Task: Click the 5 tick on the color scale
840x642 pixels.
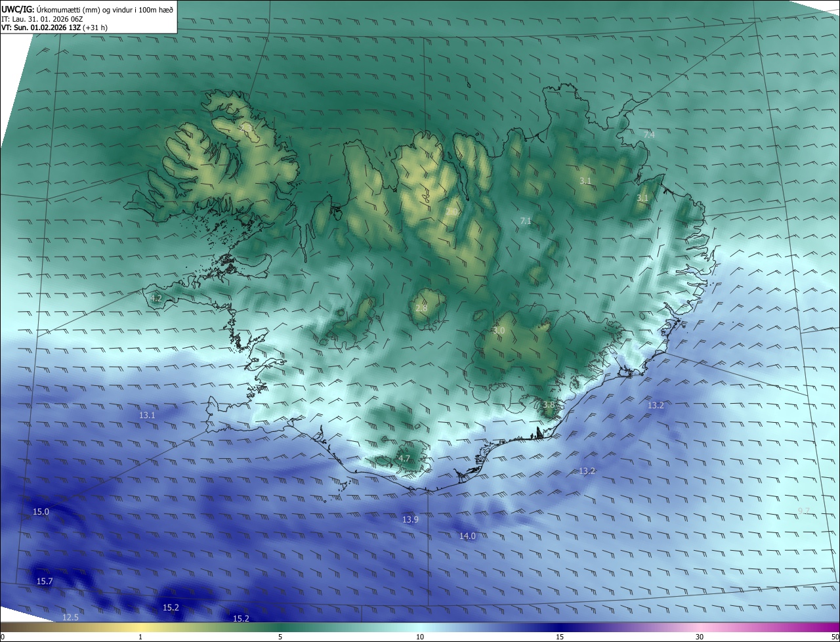Action: tap(280, 637)
